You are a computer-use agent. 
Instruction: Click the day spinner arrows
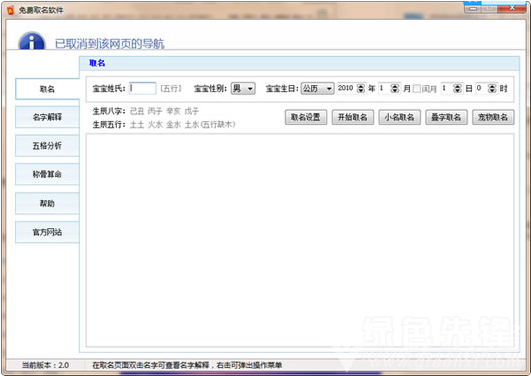point(457,89)
